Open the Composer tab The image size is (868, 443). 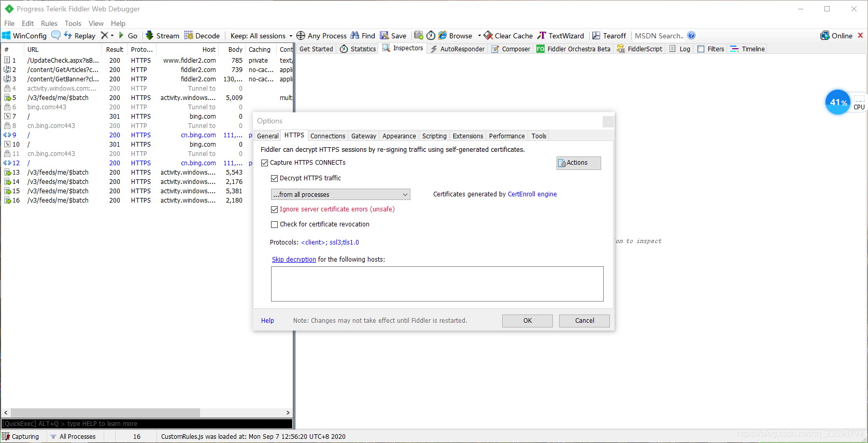coord(511,49)
